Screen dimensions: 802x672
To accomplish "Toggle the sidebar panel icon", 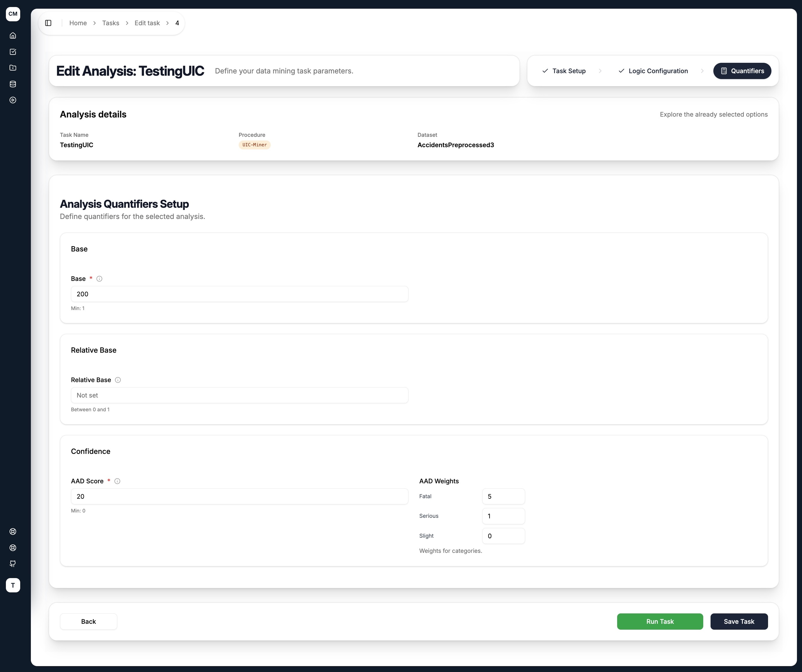I will point(48,23).
